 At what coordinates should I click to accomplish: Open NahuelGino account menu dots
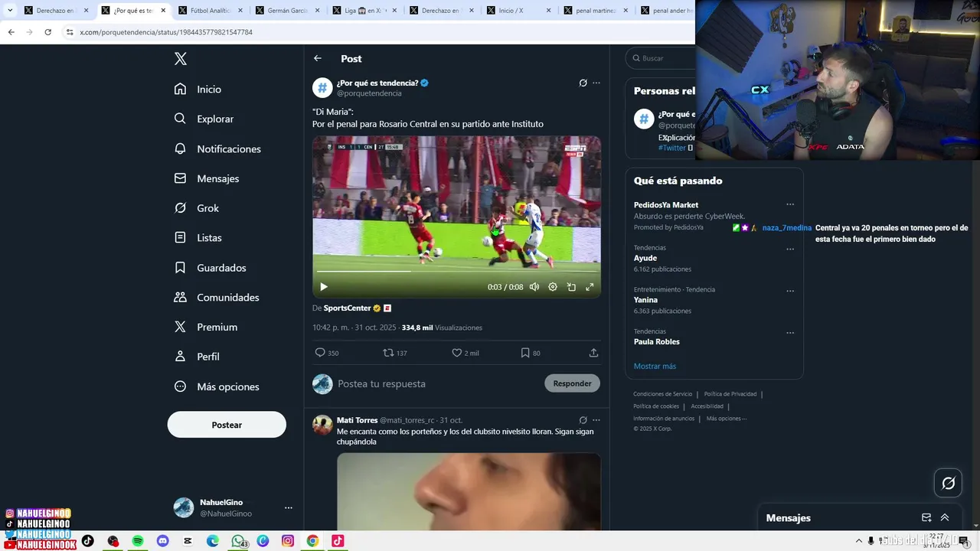(289, 507)
